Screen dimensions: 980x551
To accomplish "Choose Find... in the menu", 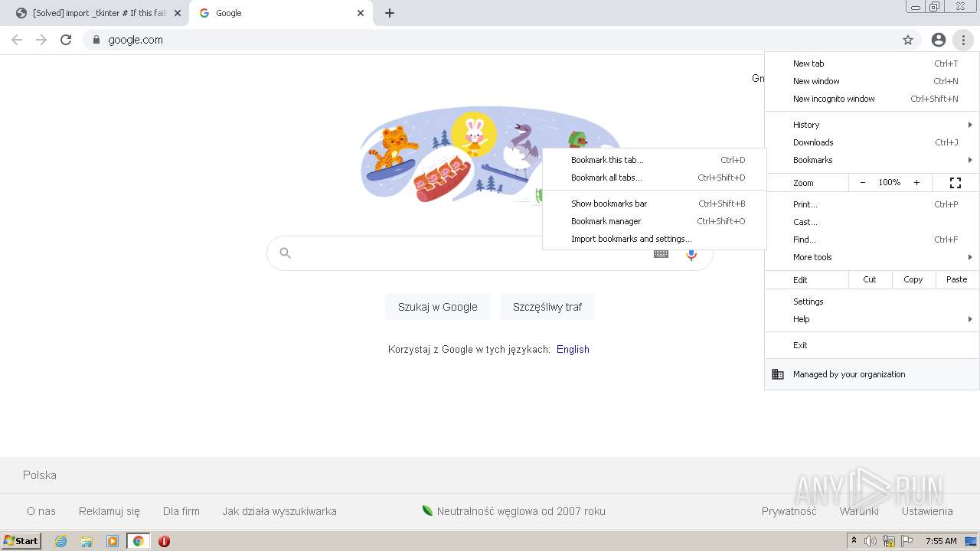I will [x=872, y=240].
